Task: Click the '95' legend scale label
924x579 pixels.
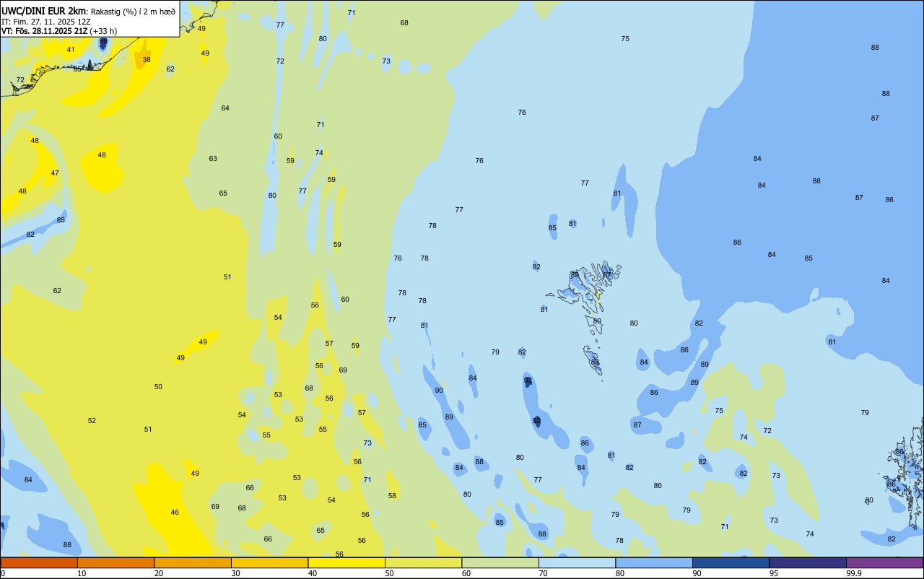Action: [773, 573]
